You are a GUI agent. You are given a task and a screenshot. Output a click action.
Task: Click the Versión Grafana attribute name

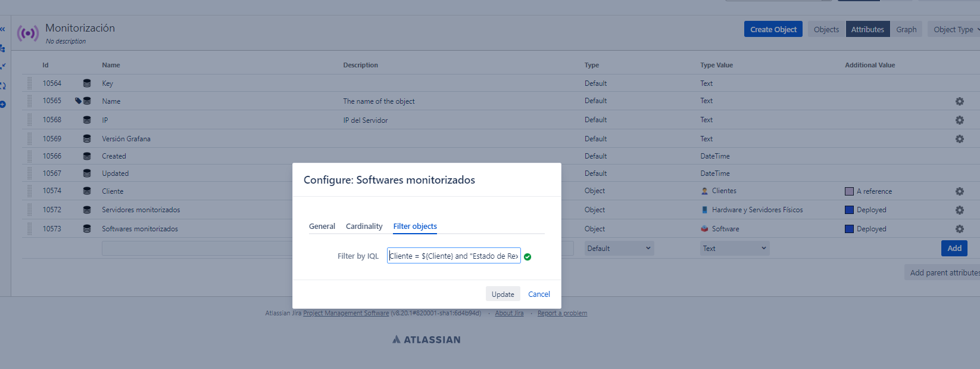126,139
